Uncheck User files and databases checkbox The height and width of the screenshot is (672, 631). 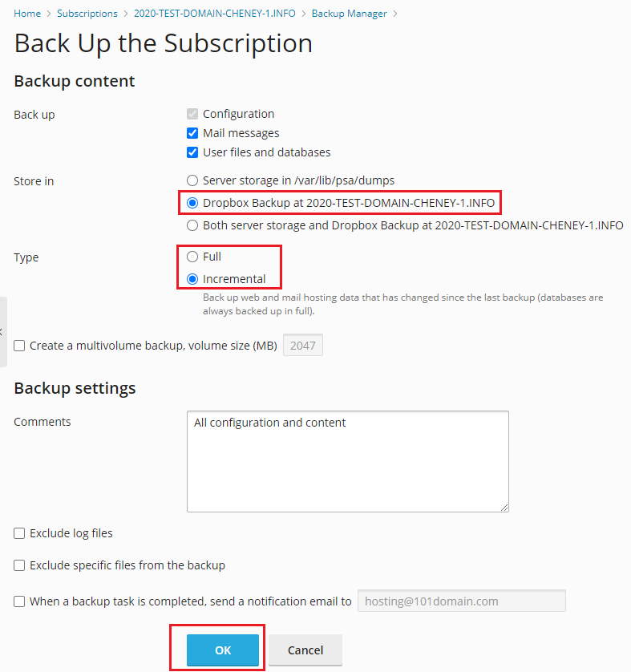point(192,152)
